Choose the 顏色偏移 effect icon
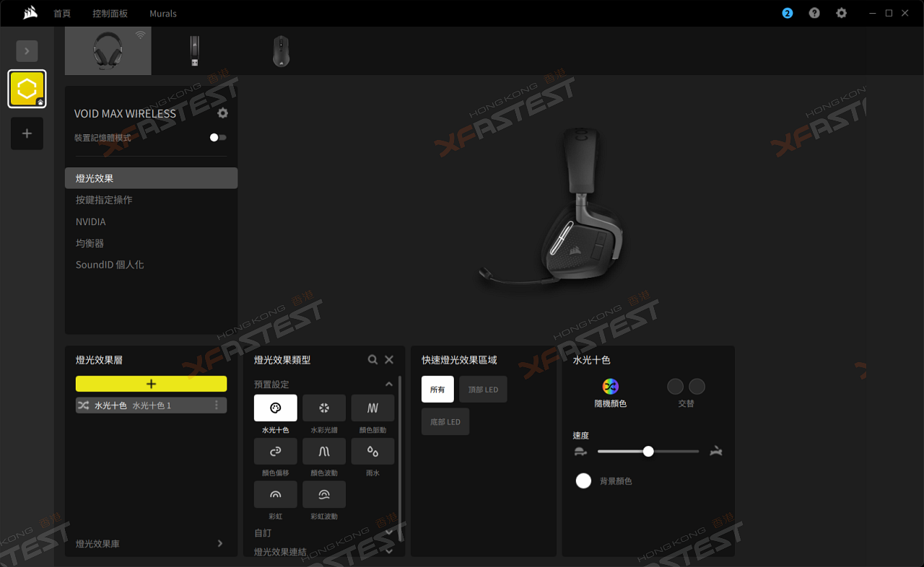Screen dimensions: 924x567 pos(275,452)
